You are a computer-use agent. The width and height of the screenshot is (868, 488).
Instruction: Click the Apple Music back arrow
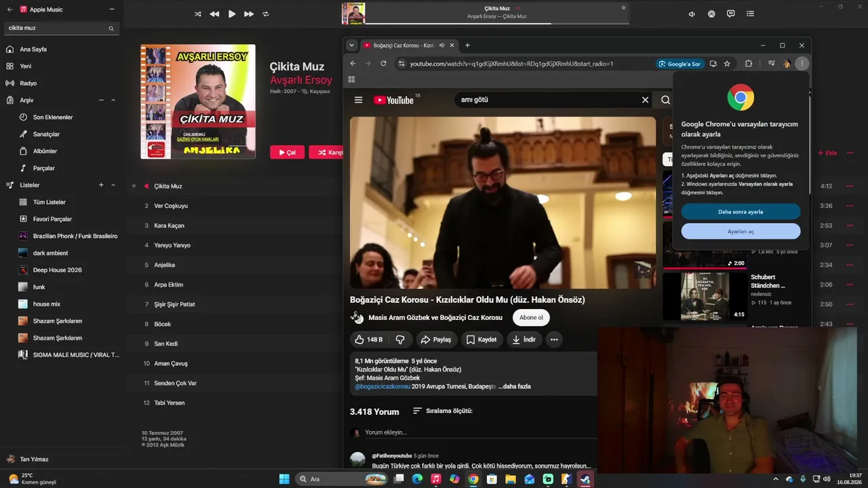tap(9, 9)
